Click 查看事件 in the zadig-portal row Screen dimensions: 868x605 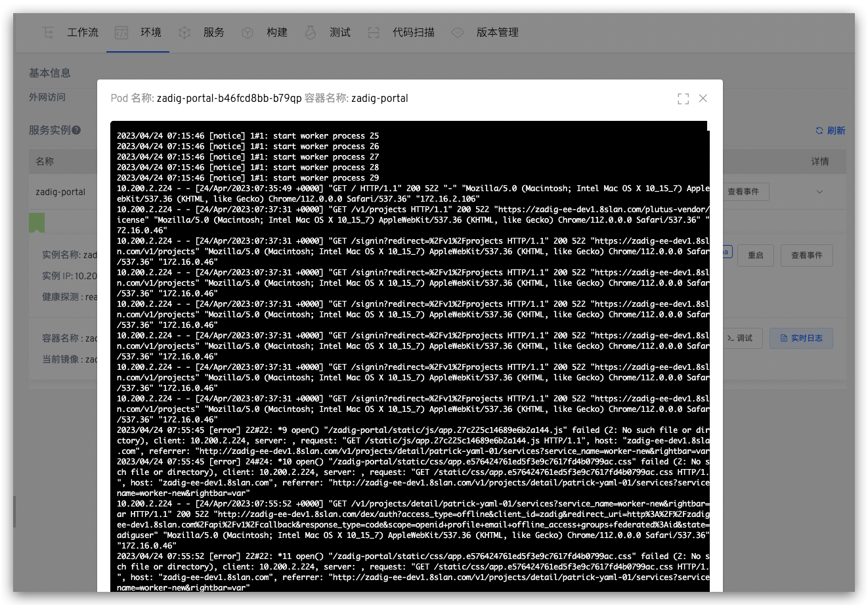(744, 192)
